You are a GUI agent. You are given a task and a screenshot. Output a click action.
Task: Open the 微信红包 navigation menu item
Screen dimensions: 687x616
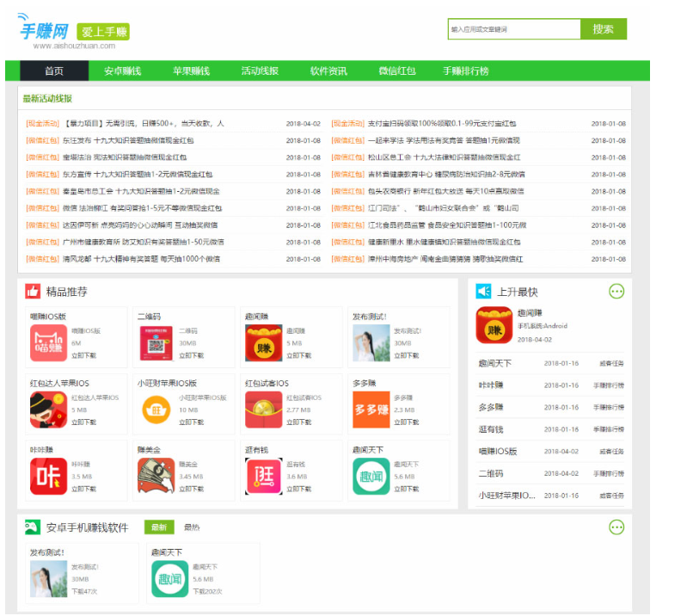pos(397,71)
